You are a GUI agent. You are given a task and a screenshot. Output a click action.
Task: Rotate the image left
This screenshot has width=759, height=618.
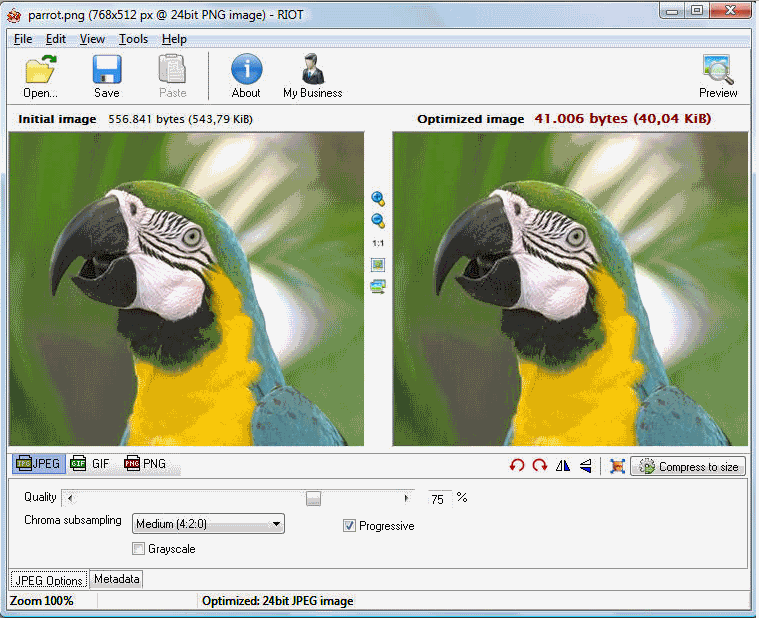pos(517,466)
